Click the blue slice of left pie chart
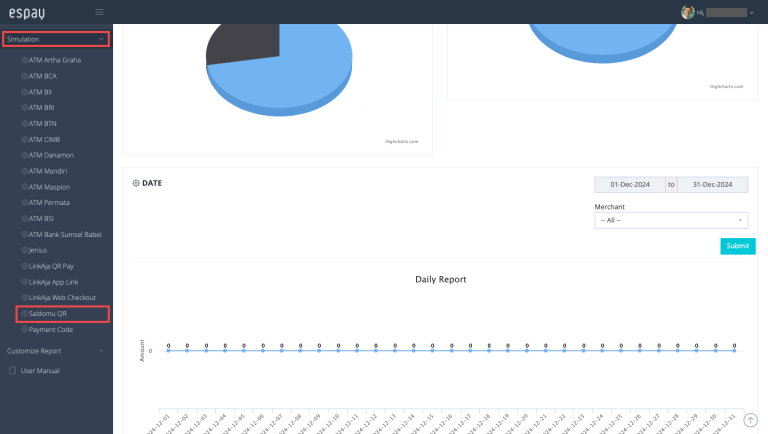 [294, 78]
